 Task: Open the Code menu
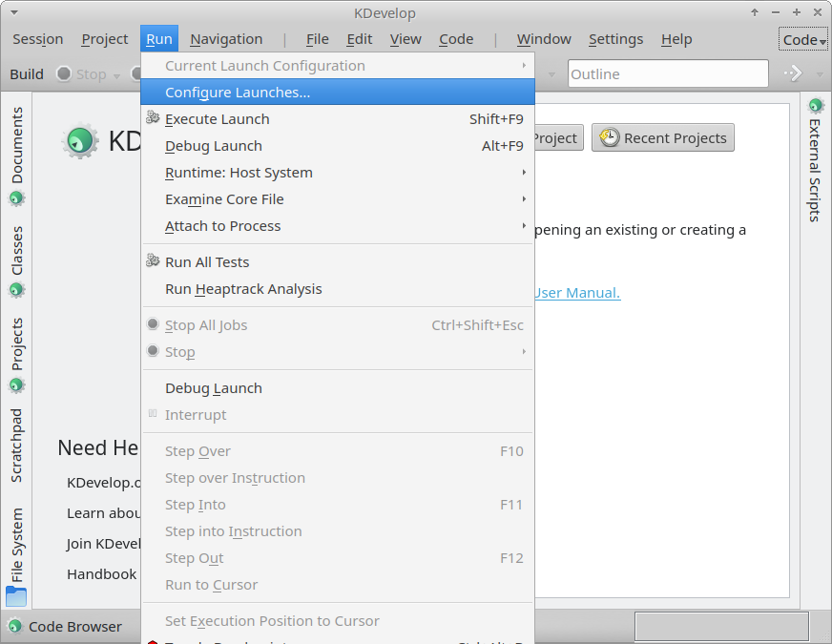pyautogui.click(x=456, y=39)
